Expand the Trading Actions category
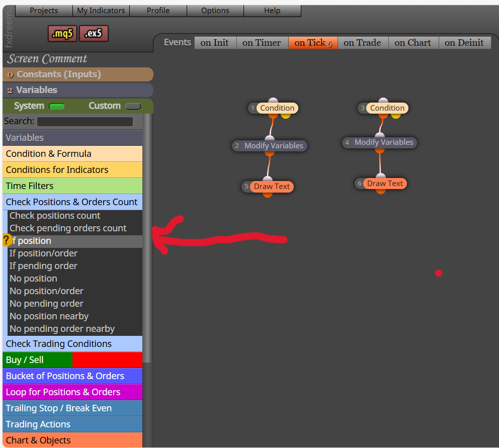This screenshot has height=448, width=499. point(72,424)
